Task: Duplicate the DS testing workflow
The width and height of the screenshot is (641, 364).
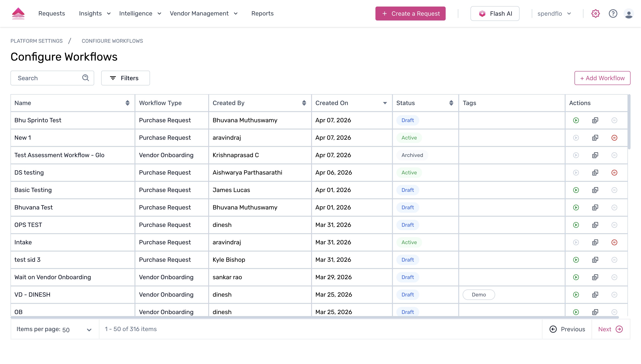Action: click(x=595, y=172)
